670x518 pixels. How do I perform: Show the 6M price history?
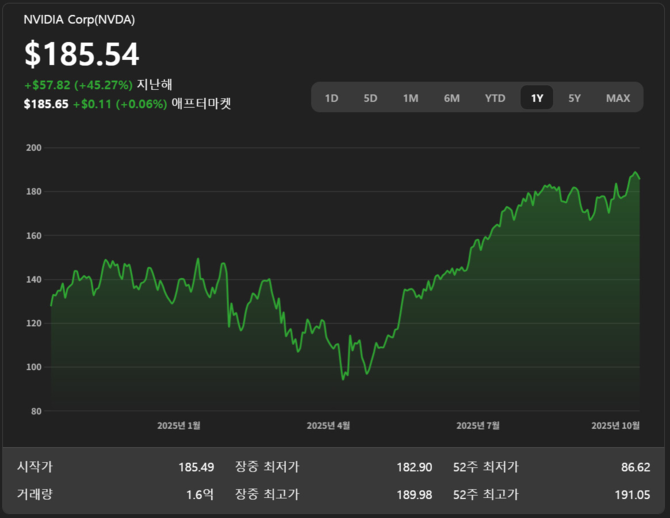pyautogui.click(x=452, y=98)
